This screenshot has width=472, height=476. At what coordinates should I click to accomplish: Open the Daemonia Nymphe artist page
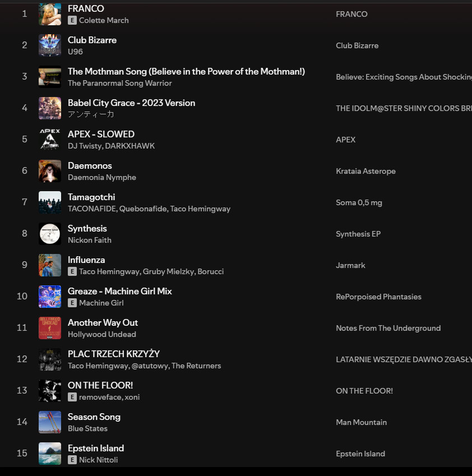click(102, 177)
